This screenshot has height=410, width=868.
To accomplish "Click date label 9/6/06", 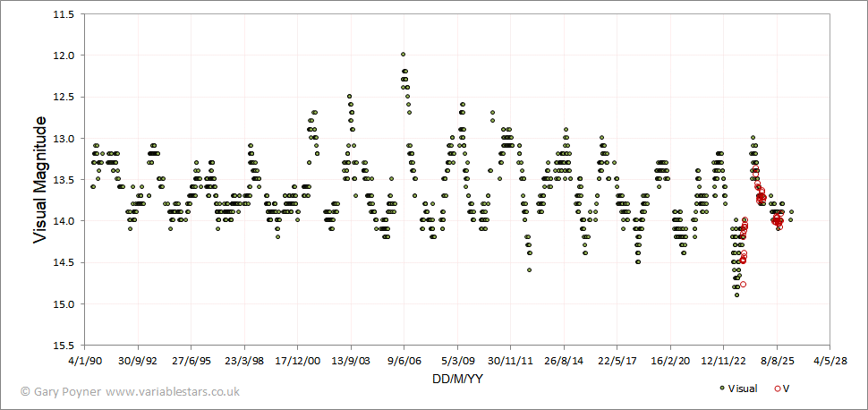I will (x=404, y=361).
